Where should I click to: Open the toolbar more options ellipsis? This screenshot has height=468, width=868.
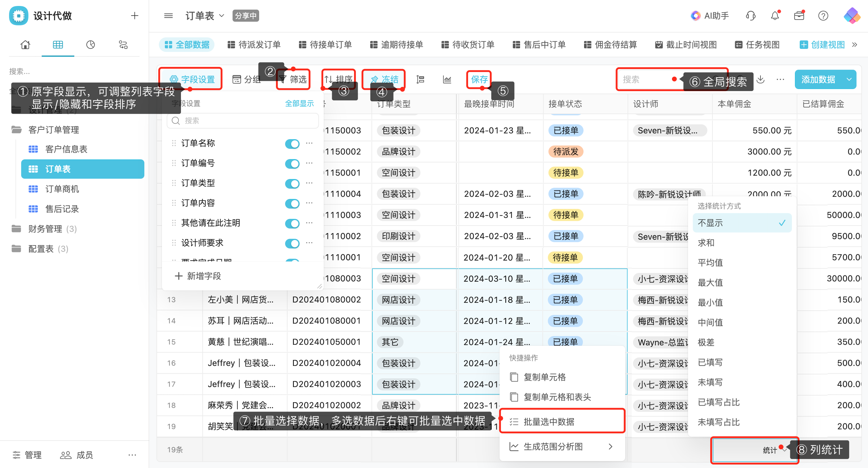[x=780, y=80]
